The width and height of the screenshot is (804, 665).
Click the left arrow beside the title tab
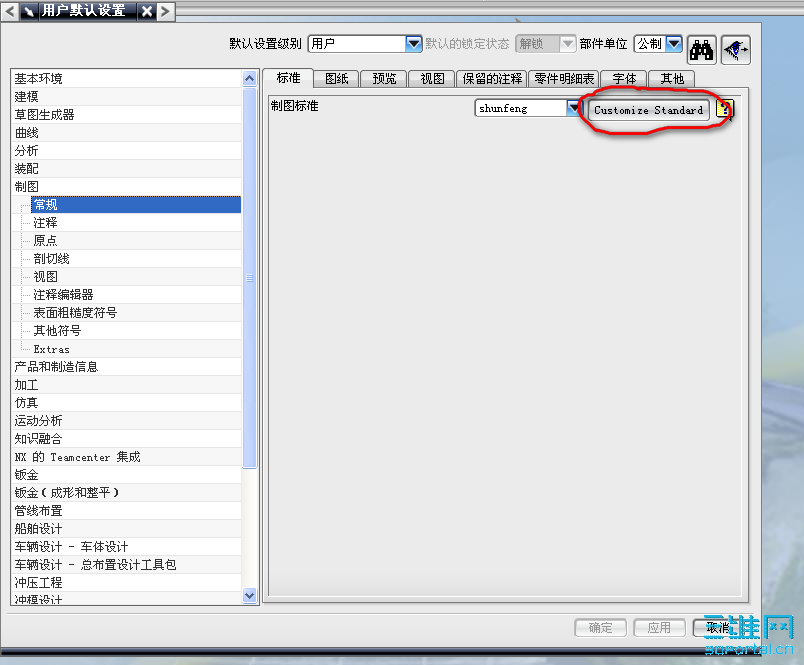10,11
